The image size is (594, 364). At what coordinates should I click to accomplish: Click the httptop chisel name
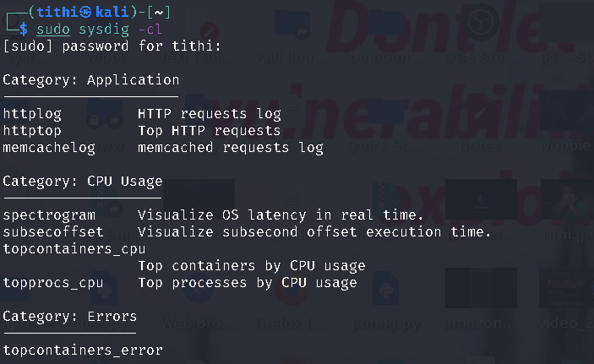point(32,131)
